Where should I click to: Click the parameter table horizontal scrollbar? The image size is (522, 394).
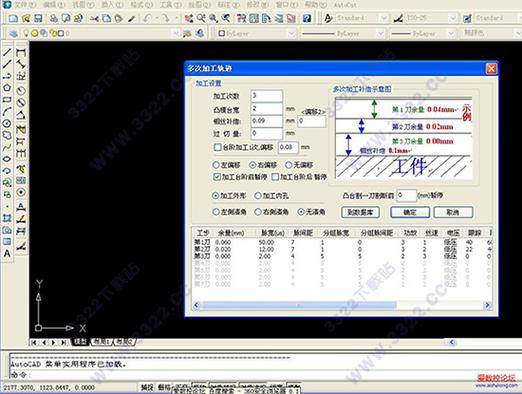click(x=342, y=305)
